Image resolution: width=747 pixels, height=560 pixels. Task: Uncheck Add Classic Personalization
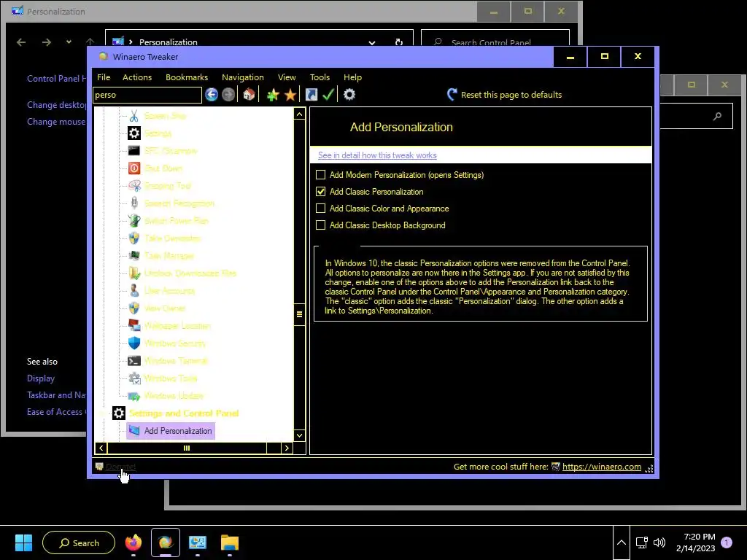tap(321, 192)
